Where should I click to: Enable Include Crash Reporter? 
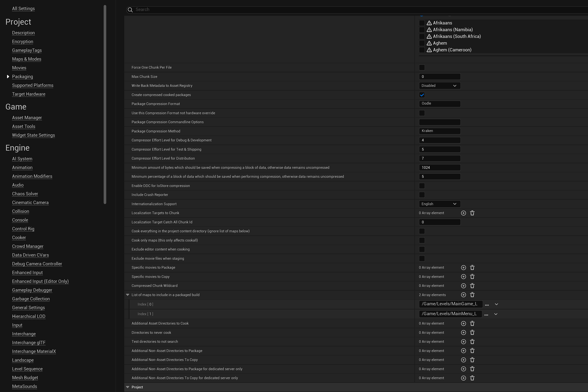point(422,194)
